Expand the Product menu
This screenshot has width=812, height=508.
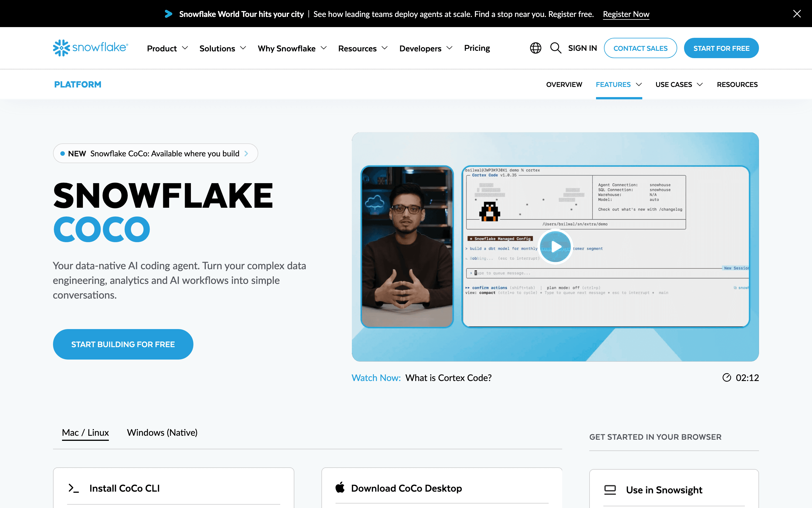(167, 48)
